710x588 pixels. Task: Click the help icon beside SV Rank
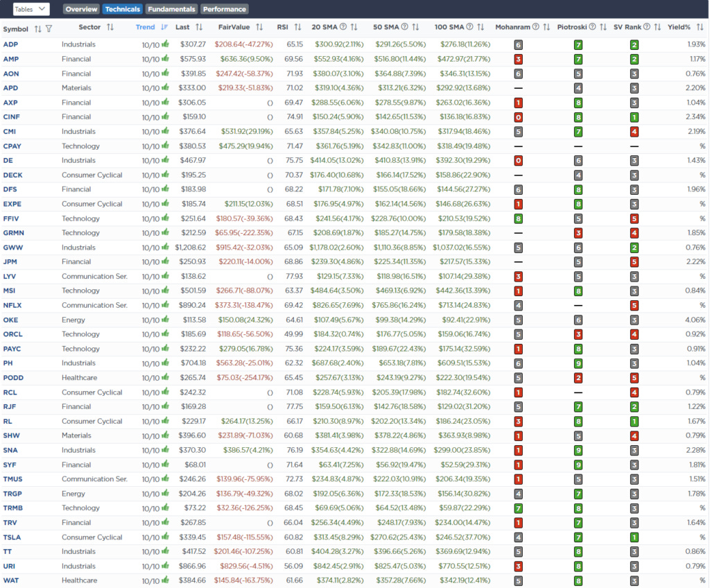tap(648, 29)
